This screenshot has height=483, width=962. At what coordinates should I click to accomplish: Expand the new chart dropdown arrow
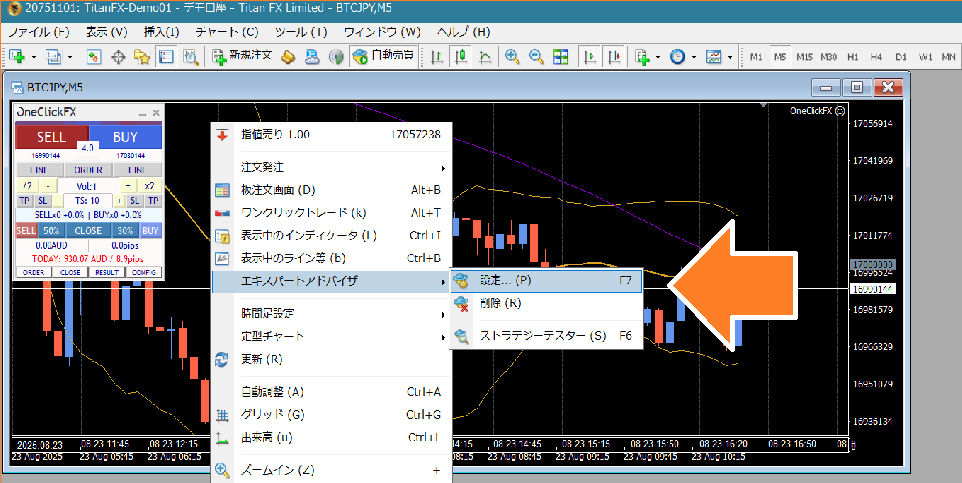34,57
